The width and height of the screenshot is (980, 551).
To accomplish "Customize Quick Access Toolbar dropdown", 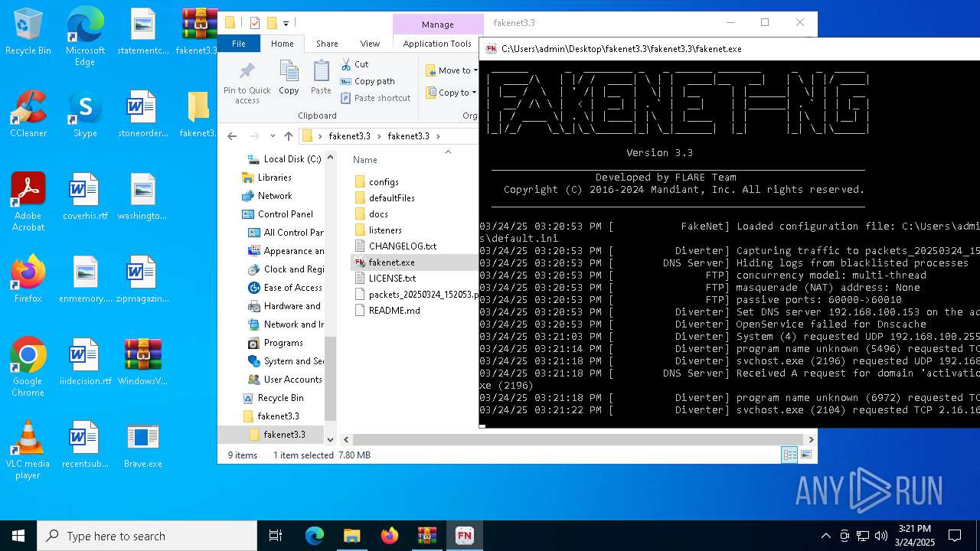I will point(286,24).
